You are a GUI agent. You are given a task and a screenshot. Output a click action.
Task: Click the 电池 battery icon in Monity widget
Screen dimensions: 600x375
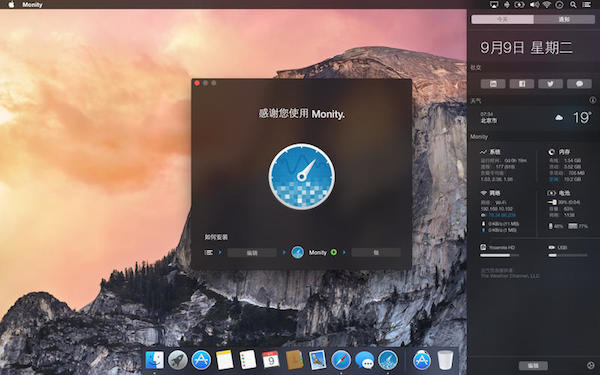click(x=551, y=193)
